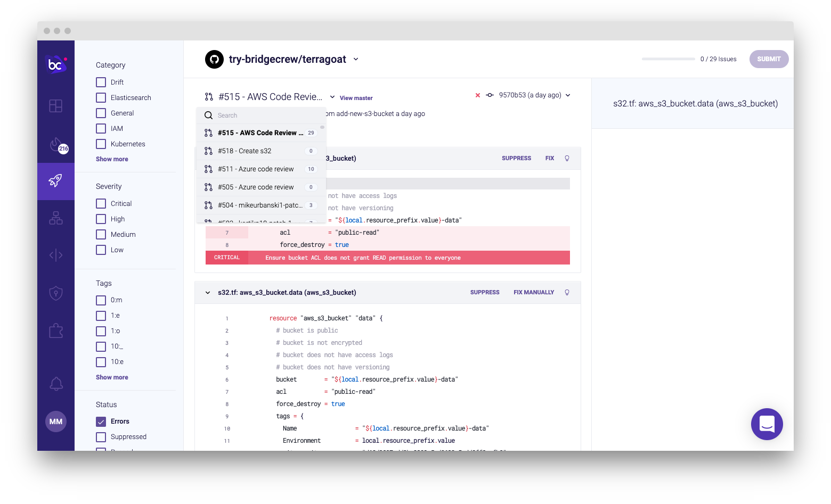Screen dimensions: 831x504
Task: Open the repository selector dropdown arrow
Action: [x=356, y=59]
